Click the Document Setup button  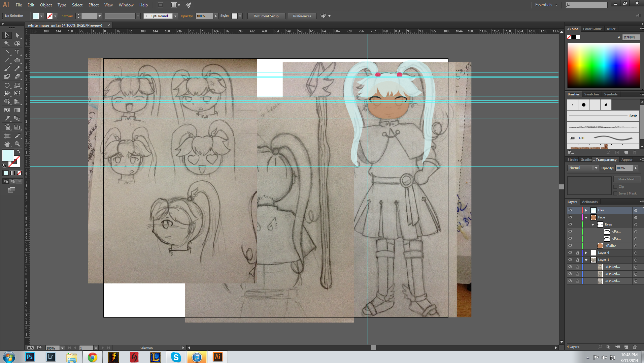[x=266, y=16]
